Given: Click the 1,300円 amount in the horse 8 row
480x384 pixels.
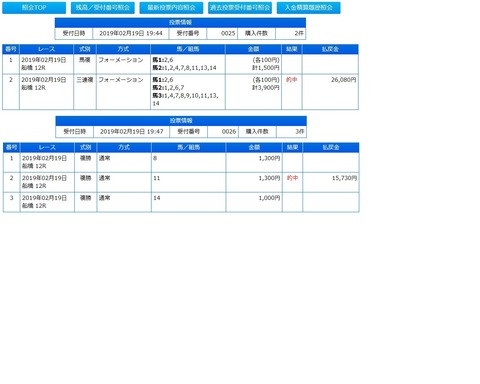Looking at the screenshot, I should click(269, 158).
